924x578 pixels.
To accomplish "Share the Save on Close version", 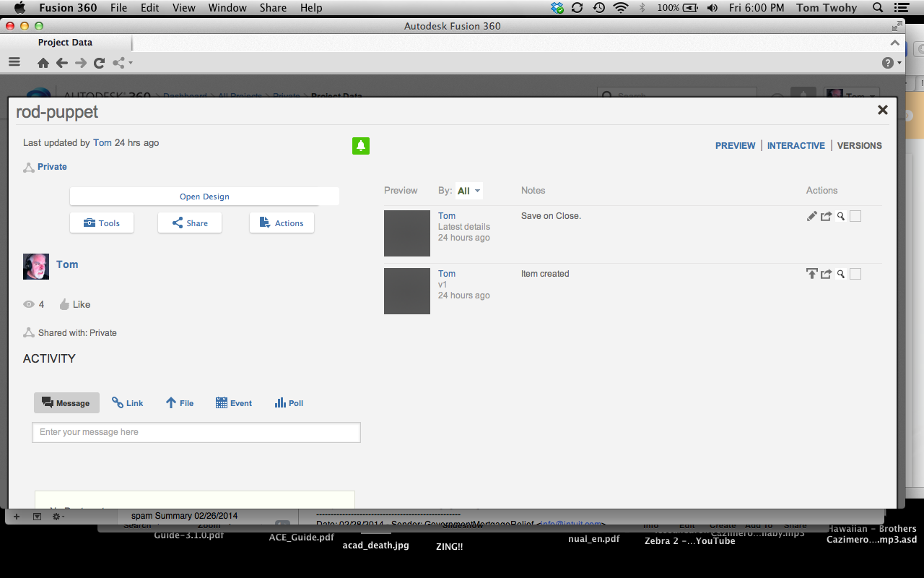I will (827, 216).
